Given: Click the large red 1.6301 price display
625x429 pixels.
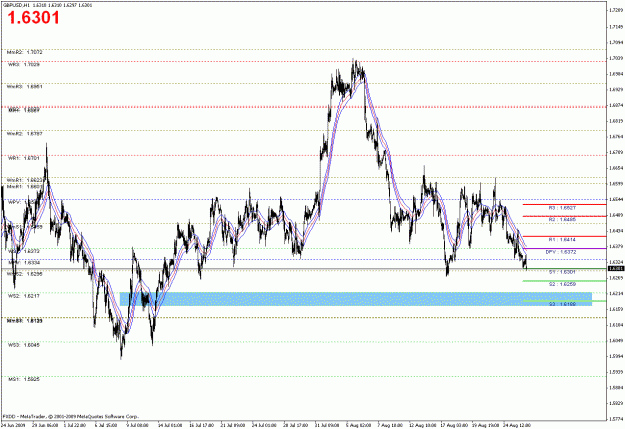Looking at the screenshot, I should pos(33,18).
